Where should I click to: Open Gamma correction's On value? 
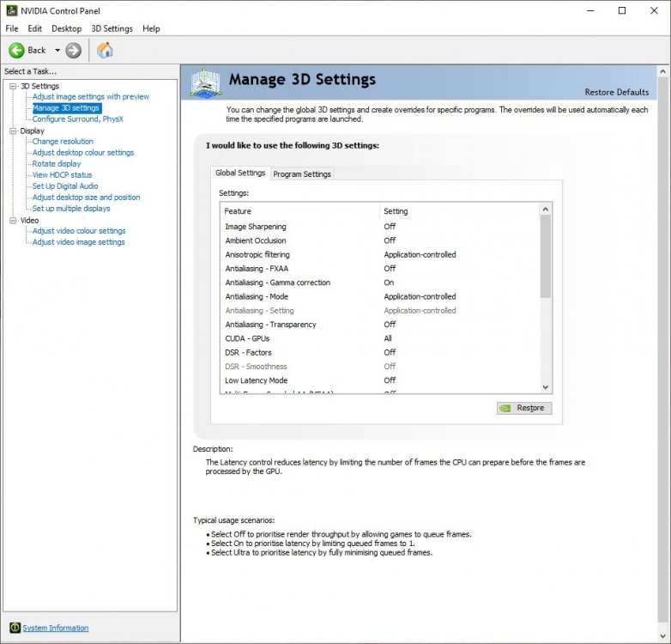click(389, 283)
